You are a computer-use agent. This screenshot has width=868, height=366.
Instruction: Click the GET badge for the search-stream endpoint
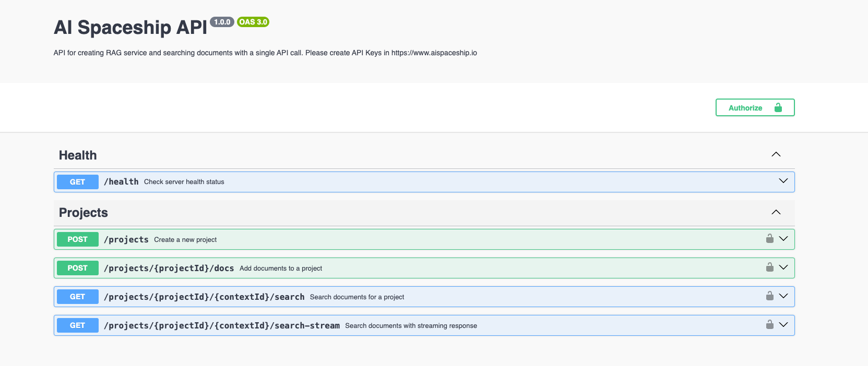78,325
